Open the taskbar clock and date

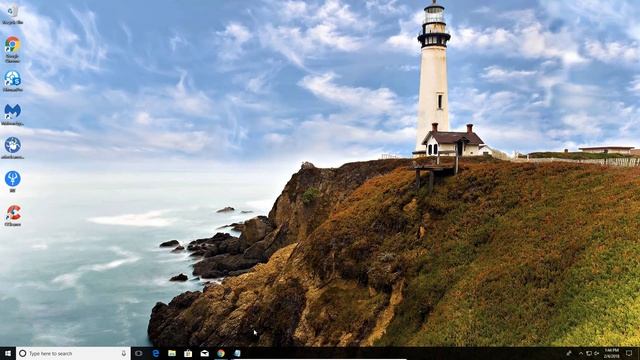(x=611, y=353)
